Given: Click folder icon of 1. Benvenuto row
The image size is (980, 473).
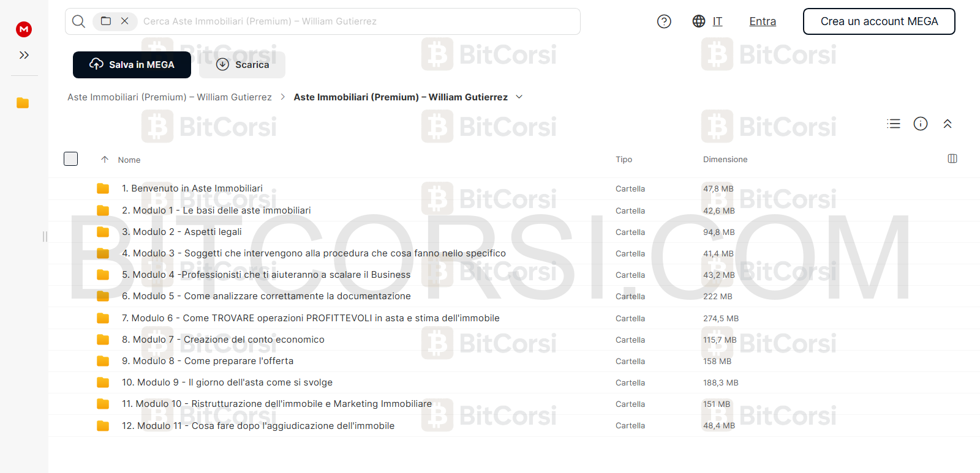Looking at the screenshot, I should [103, 188].
